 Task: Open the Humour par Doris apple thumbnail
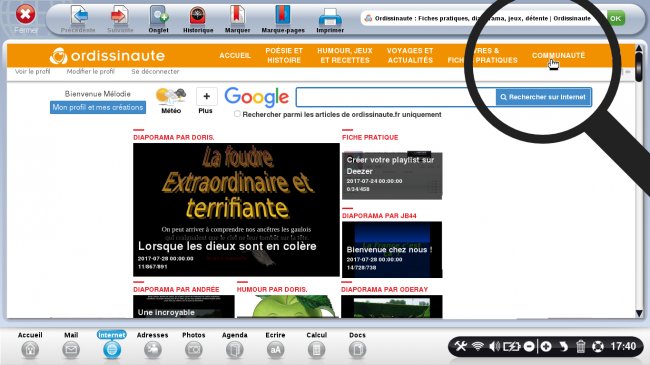point(288,307)
